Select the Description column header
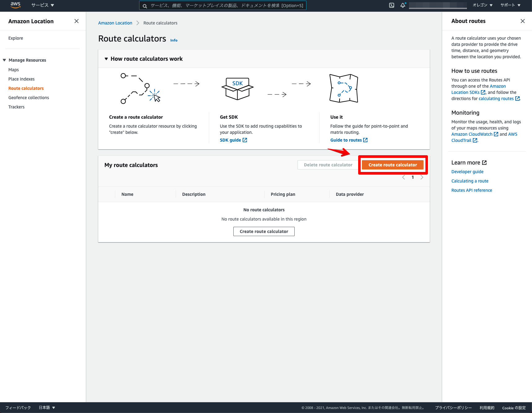Image resolution: width=532 pixels, height=413 pixels. [194, 194]
